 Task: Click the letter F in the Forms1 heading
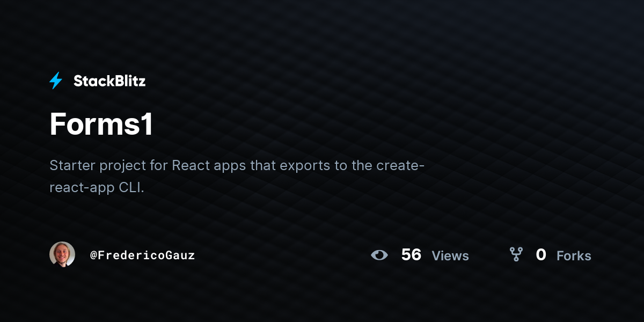57,124
